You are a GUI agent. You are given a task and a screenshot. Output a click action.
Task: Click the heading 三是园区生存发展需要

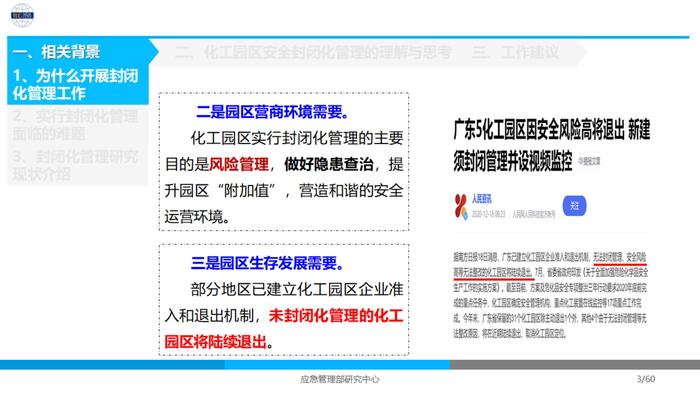pyautogui.click(x=267, y=263)
